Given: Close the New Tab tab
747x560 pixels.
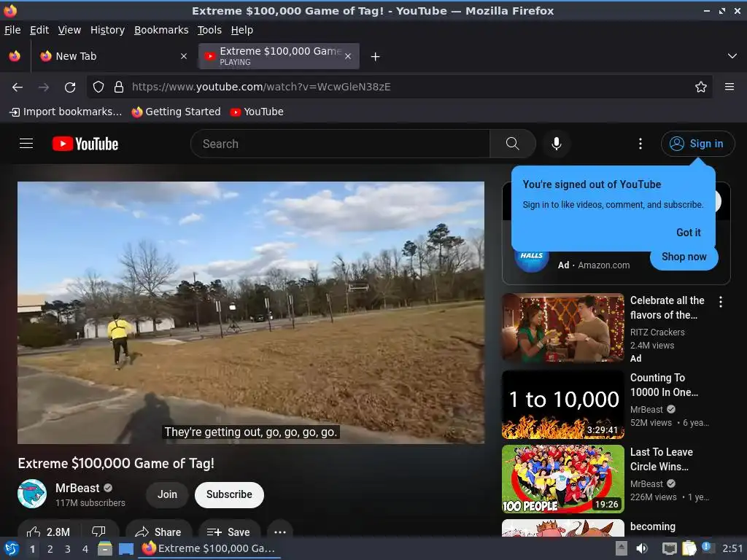Looking at the screenshot, I should 184,56.
